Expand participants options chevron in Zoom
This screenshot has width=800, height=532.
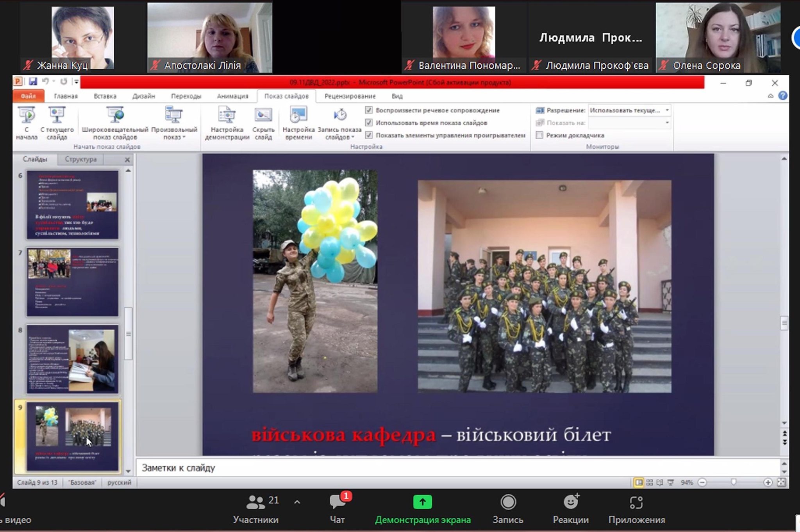pos(297,502)
